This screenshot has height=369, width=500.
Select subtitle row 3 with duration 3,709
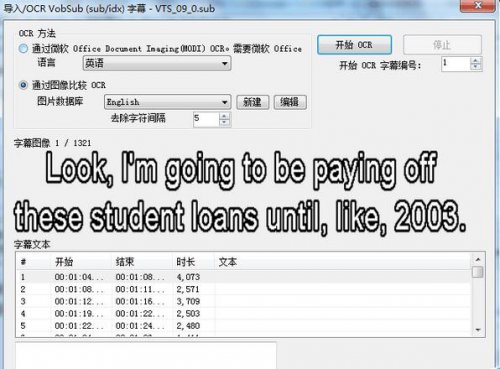click(244, 301)
